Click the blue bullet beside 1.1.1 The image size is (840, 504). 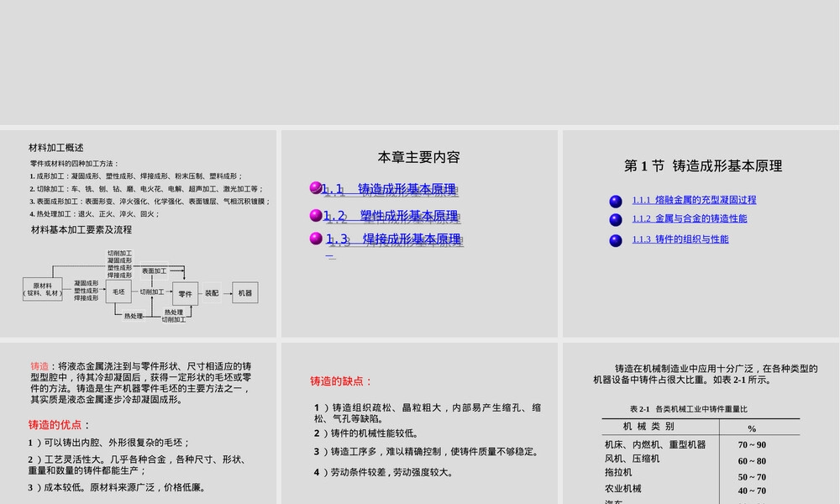(x=616, y=202)
